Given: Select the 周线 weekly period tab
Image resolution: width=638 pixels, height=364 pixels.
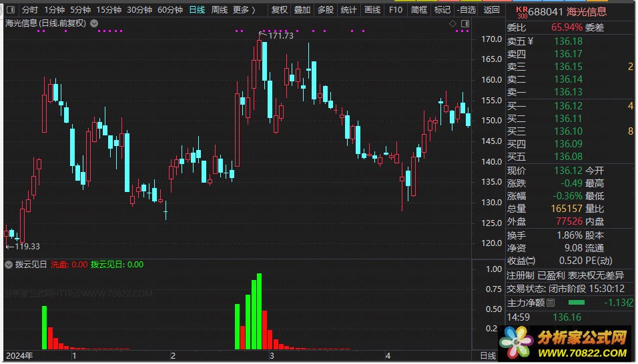Looking at the screenshot, I should click(x=220, y=10).
